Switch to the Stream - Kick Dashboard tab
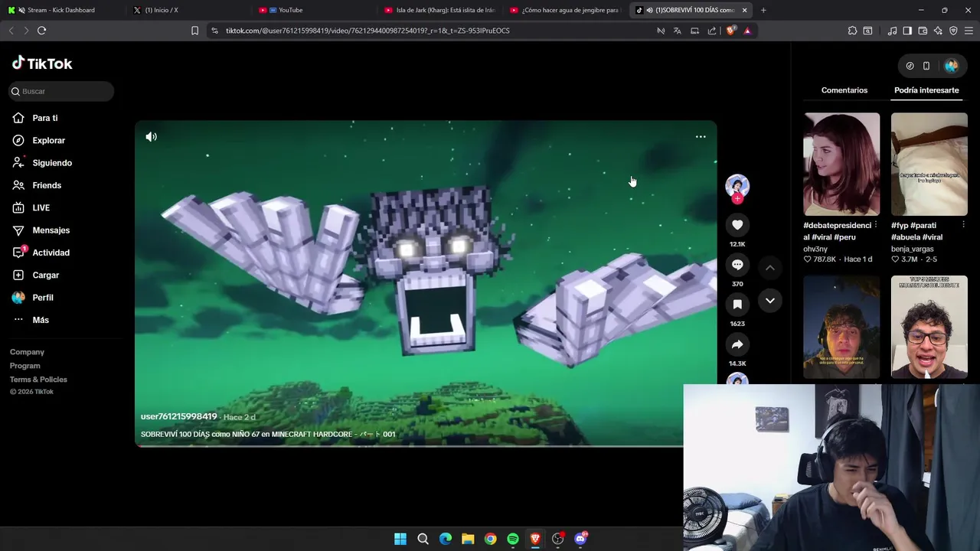This screenshot has width=980, height=551. 63,10
